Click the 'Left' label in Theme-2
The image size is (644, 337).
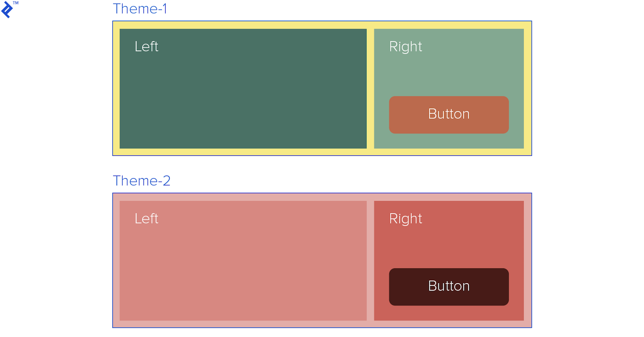click(146, 218)
